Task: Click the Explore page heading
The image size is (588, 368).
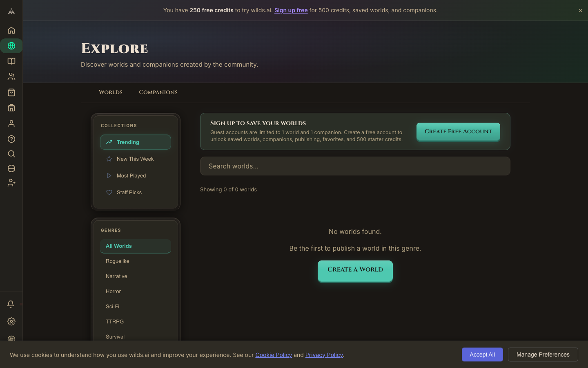Action: click(114, 49)
